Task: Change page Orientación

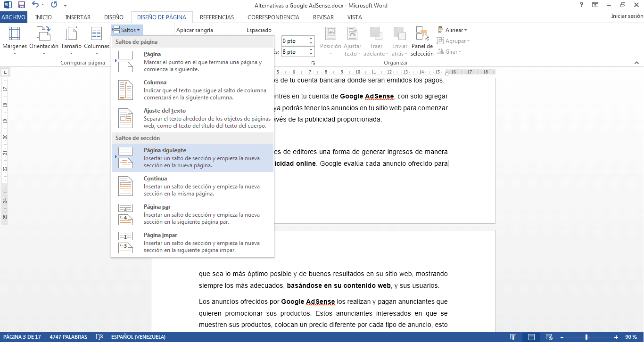Action: click(43, 41)
